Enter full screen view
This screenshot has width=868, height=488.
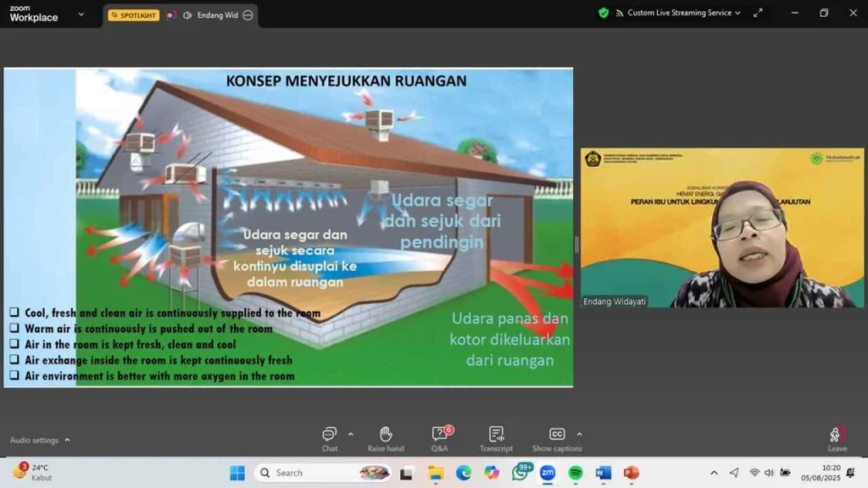pos(757,13)
